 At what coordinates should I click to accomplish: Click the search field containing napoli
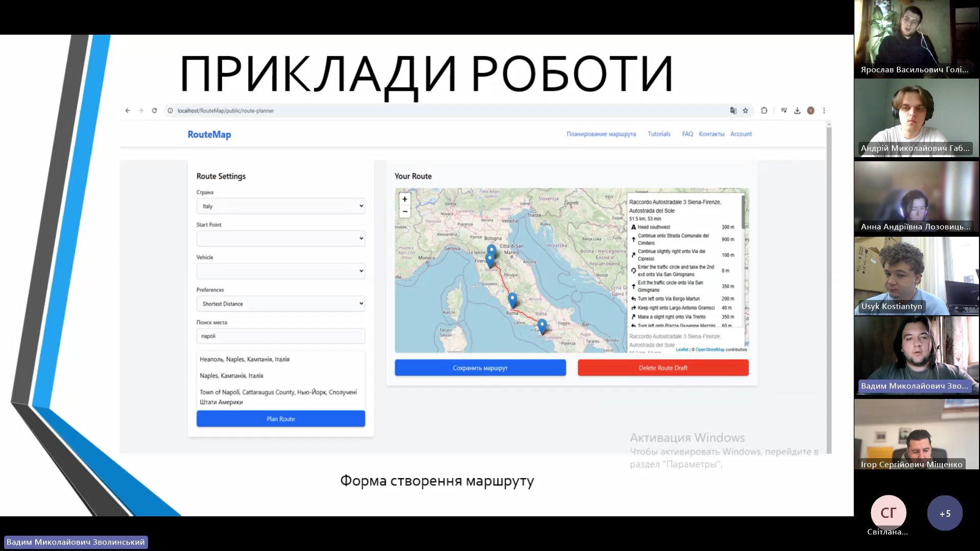coord(281,336)
